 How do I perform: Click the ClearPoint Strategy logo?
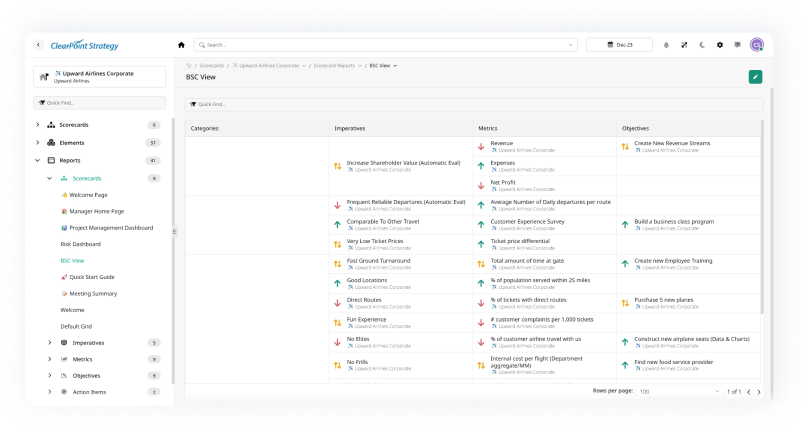(x=85, y=45)
